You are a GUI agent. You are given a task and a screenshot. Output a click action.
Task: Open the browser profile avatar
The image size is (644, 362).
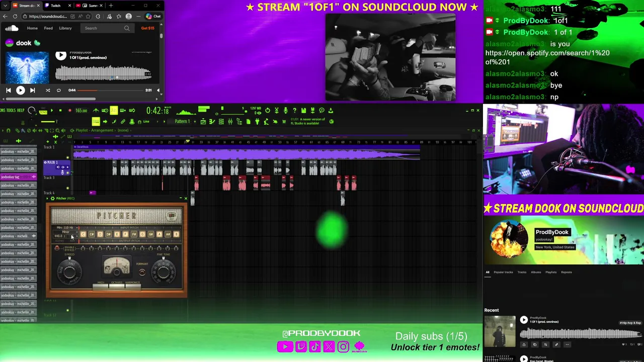click(x=129, y=16)
